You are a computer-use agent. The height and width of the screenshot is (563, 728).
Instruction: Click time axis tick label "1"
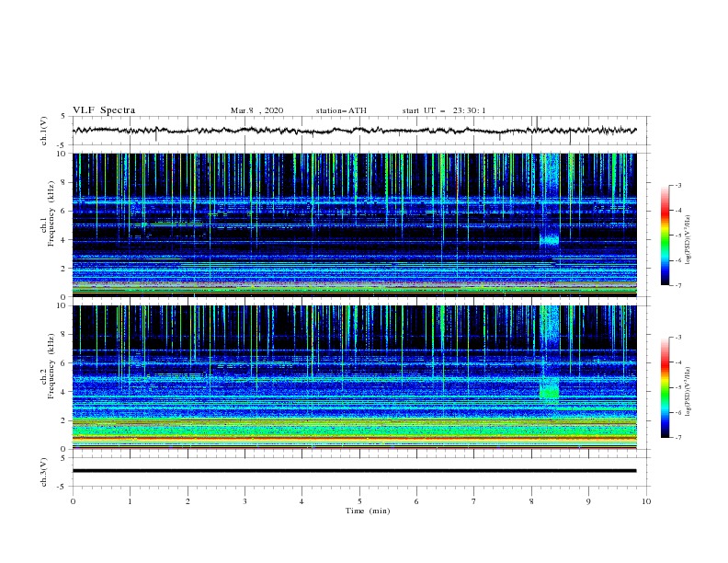[130, 501]
